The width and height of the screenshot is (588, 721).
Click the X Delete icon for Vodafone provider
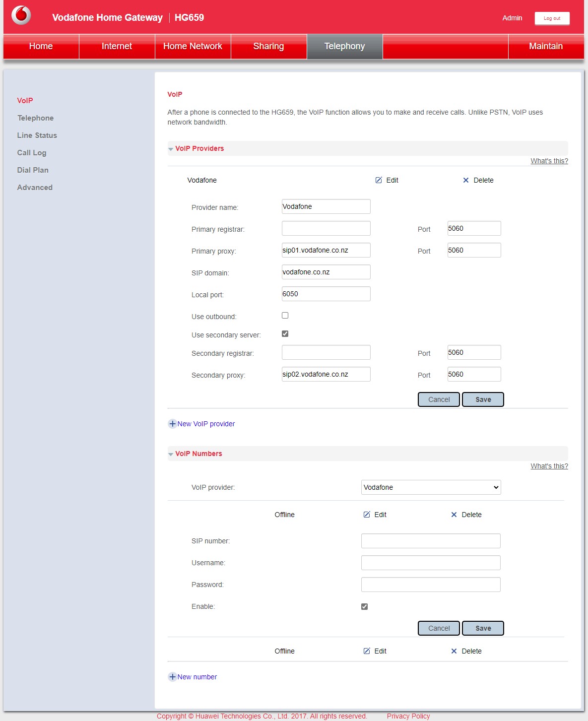coord(466,180)
